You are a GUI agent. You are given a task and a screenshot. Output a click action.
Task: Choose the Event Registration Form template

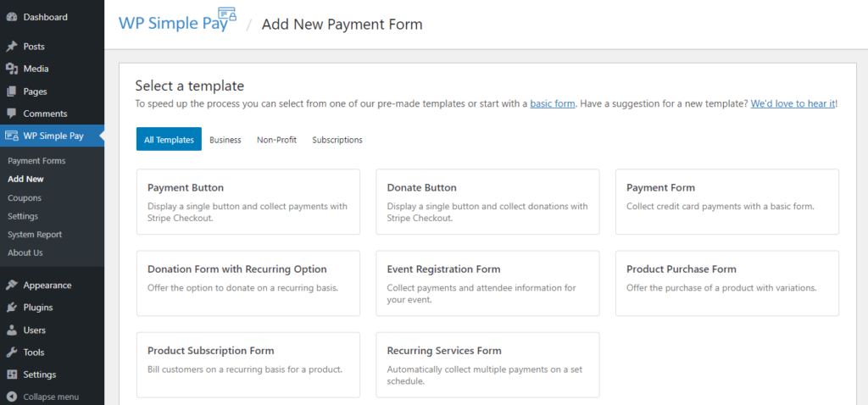[x=487, y=283]
